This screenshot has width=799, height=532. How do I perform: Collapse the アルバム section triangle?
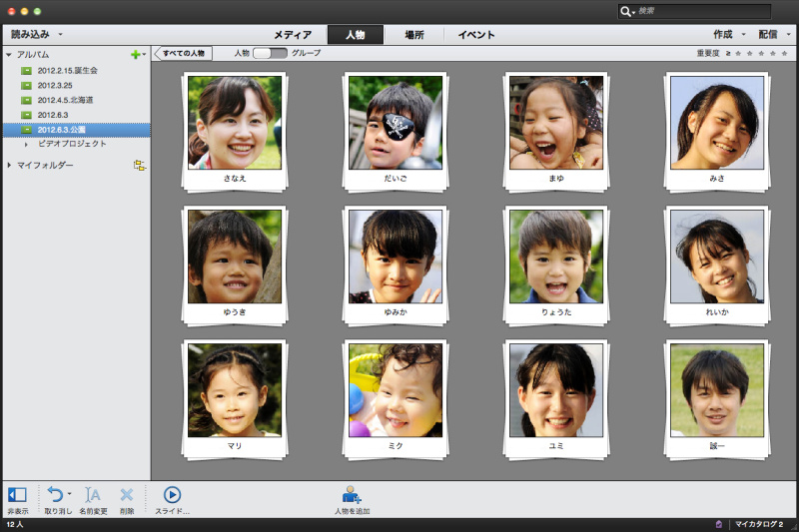pyautogui.click(x=9, y=55)
